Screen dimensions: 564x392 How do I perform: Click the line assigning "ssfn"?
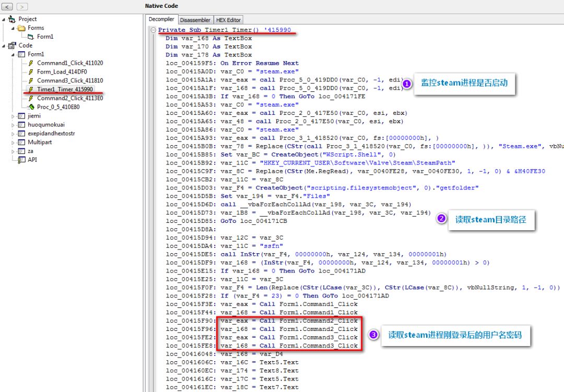tap(225, 246)
